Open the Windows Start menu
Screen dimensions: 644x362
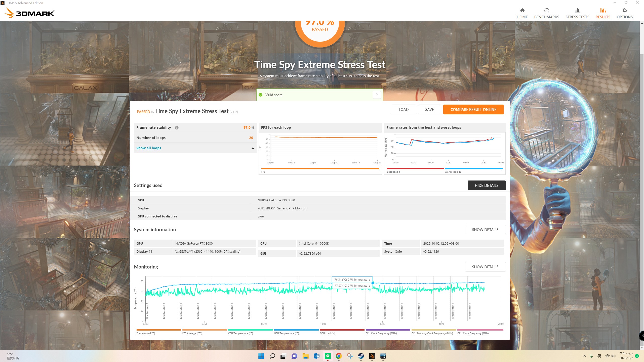click(x=261, y=356)
